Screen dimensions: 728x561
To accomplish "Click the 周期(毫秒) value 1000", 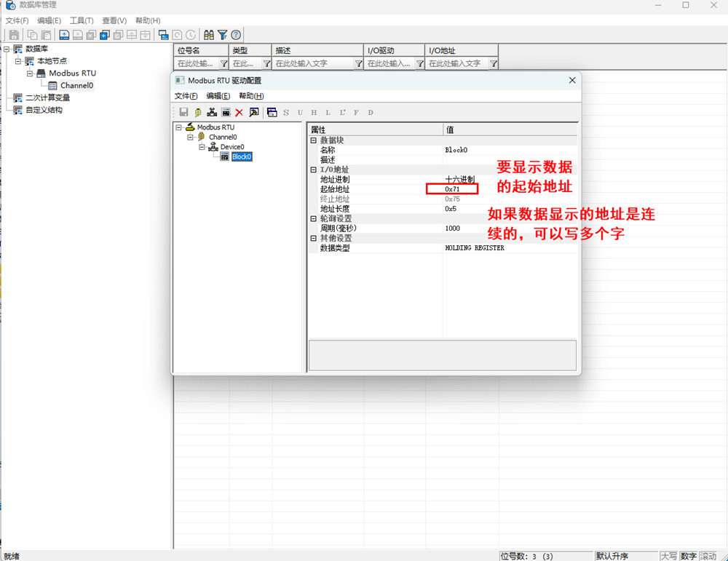I will coord(453,228).
